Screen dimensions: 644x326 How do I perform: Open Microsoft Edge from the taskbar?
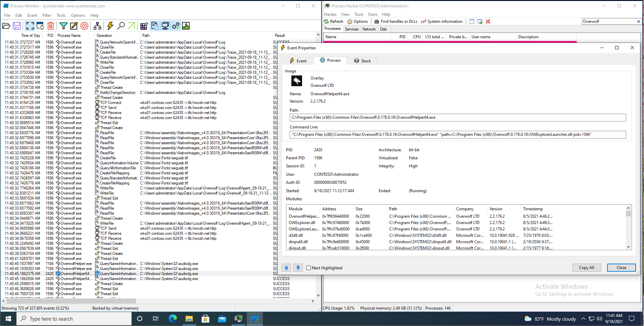click(x=172, y=319)
